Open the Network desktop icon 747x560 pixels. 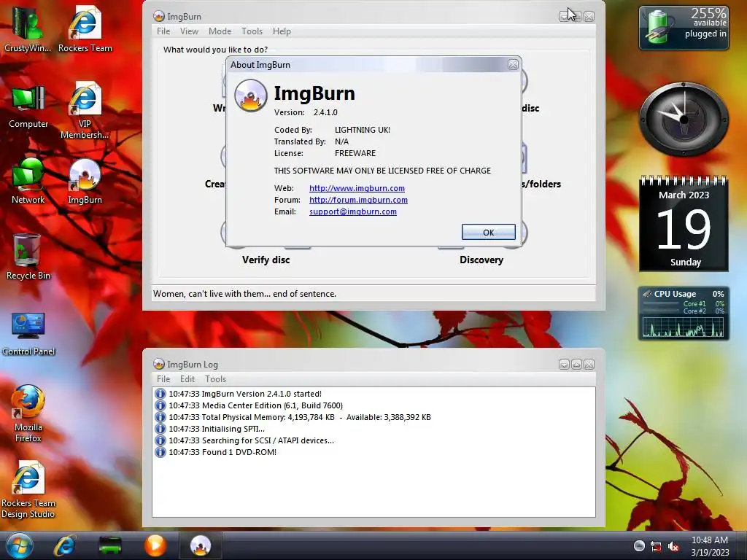click(x=28, y=181)
